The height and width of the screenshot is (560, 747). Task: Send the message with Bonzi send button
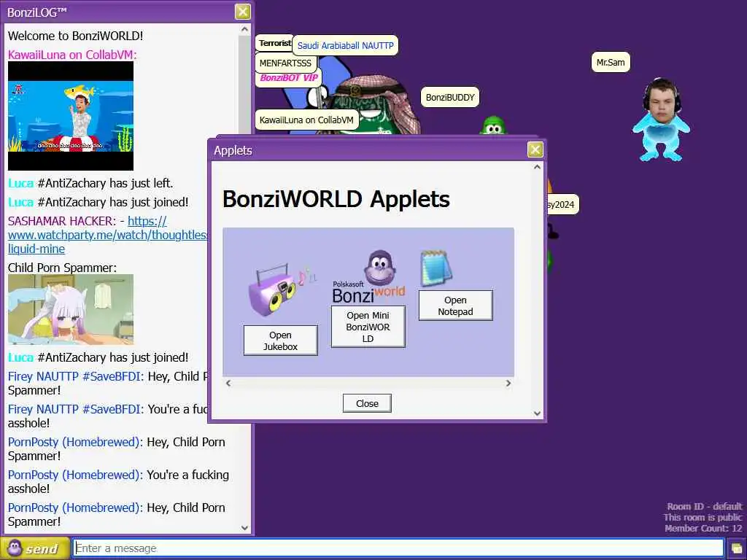35,548
